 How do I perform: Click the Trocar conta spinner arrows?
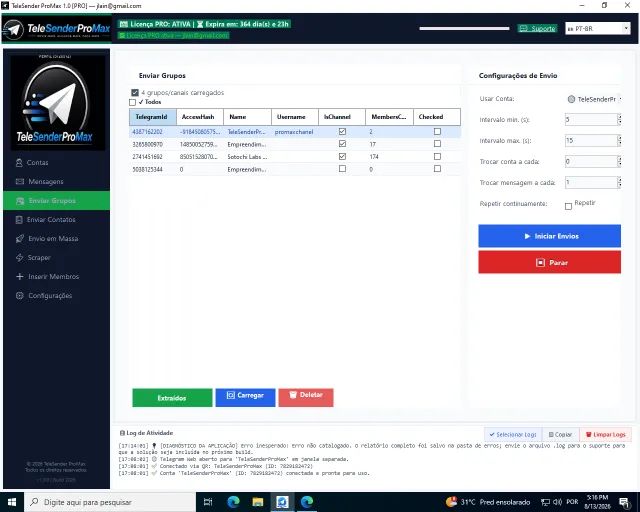[x=619, y=161]
